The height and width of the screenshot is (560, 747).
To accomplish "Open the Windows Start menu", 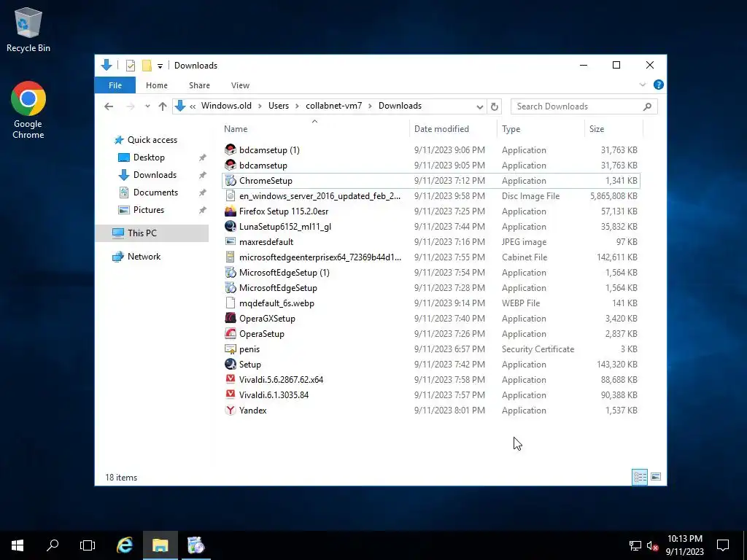I will pyautogui.click(x=18, y=545).
